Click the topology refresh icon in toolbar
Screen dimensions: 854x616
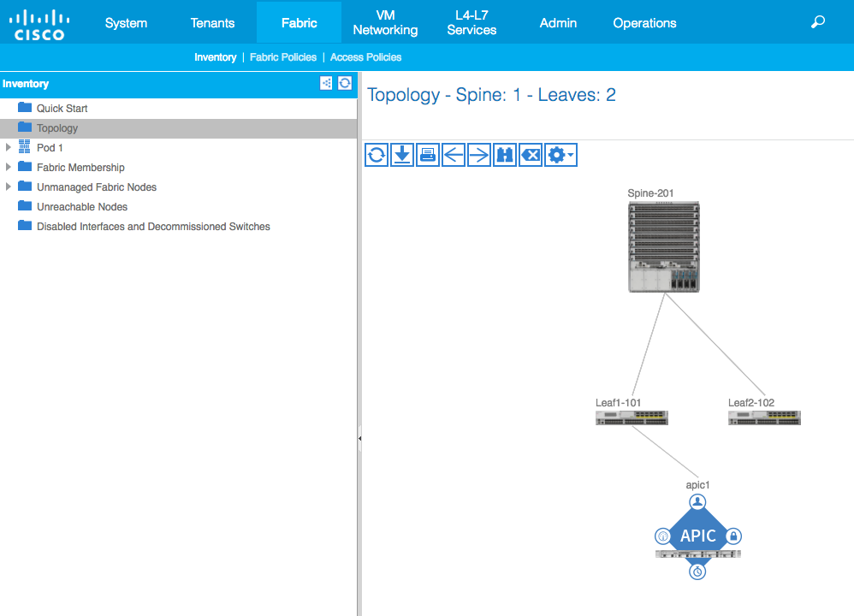[x=376, y=155]
